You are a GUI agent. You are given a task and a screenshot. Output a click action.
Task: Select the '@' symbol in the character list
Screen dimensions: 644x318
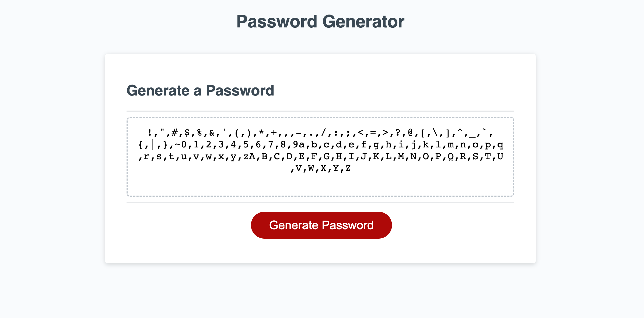click(411, 133)
